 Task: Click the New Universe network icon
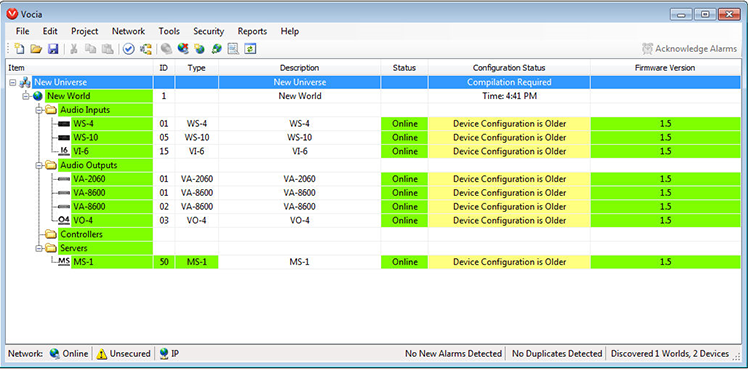25,82
